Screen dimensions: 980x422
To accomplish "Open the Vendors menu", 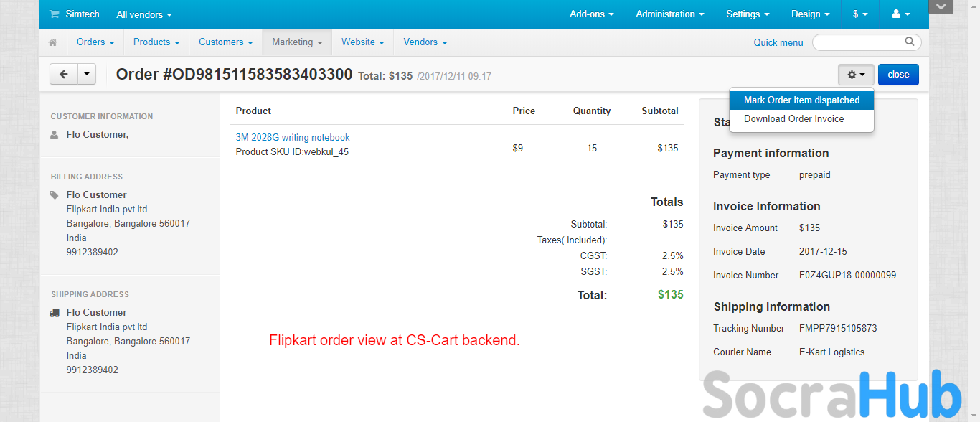I will [x=425, y=42].
